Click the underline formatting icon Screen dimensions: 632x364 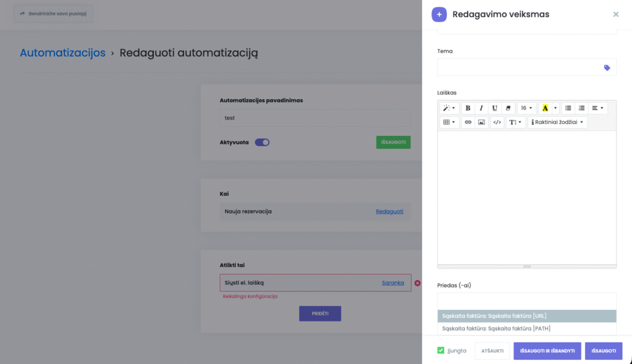coord(494,108)
